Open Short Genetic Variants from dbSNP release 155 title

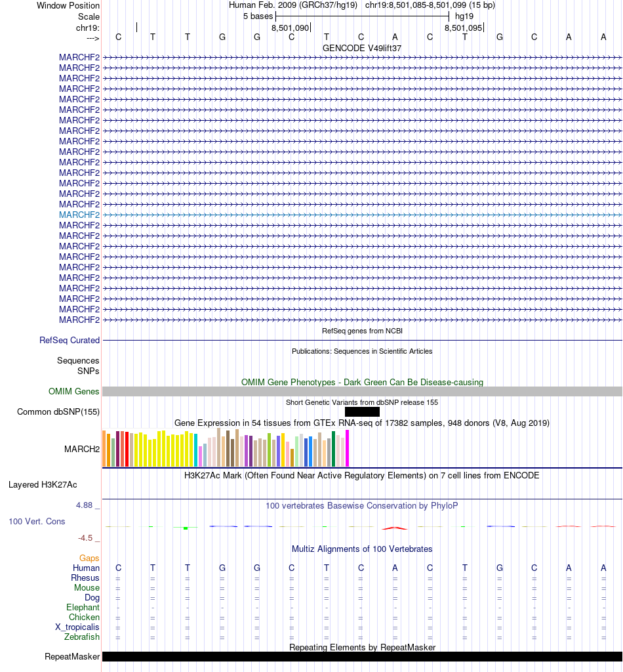click(x=362, y=402)
